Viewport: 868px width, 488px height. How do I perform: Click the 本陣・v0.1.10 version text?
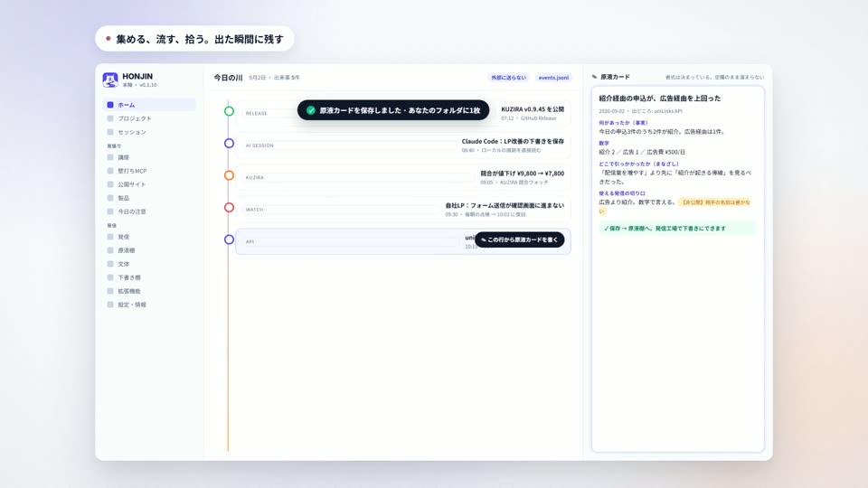(x=139, y=85)
